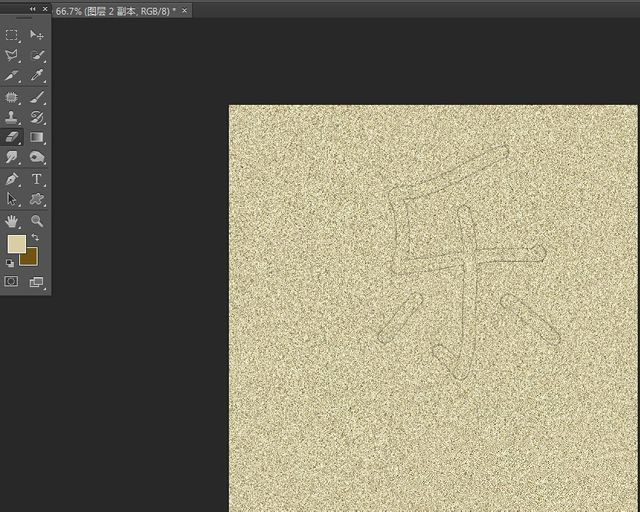Close the 图层 2 副本 document tab
This screenshot has height=512, width=640.
184,11
